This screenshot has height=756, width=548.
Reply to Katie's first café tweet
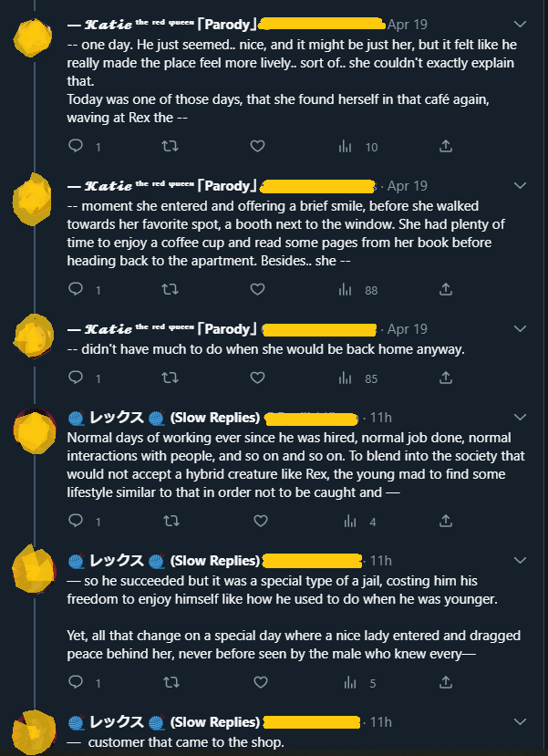76,146
